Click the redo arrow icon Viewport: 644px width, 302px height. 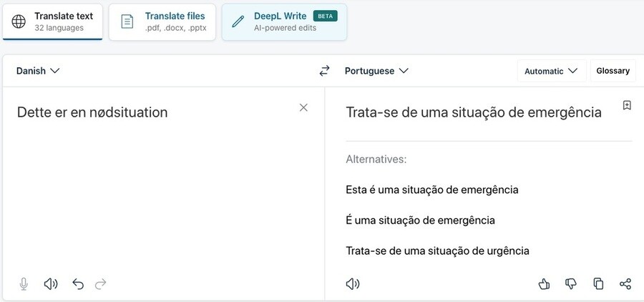[101, 284]
